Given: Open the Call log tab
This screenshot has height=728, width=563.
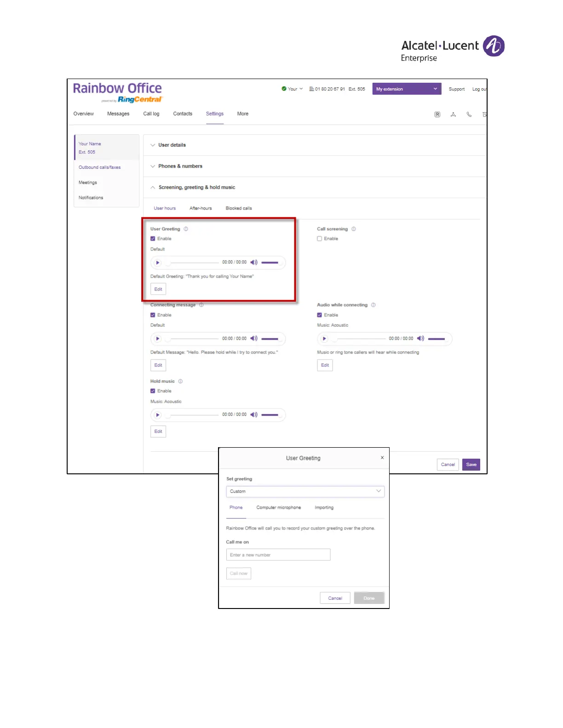Looking at the screenshot, I should 151,114.
